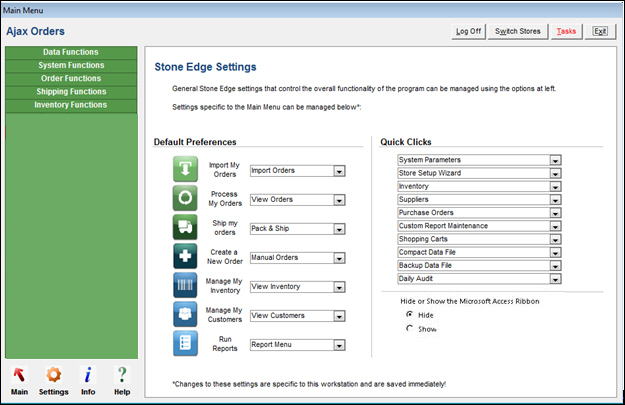This screenshot has height=405, width=625.
Task: Open the Custom Report Maintenance dropdown
Action: point(555,226)
